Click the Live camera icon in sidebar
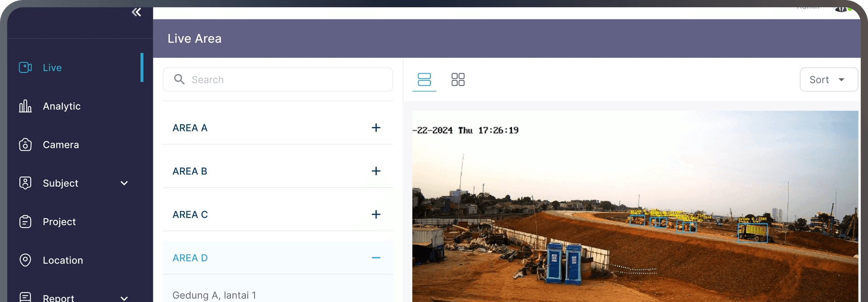Image resolution: width=868 pixels, height=302 pixels. 25,68
